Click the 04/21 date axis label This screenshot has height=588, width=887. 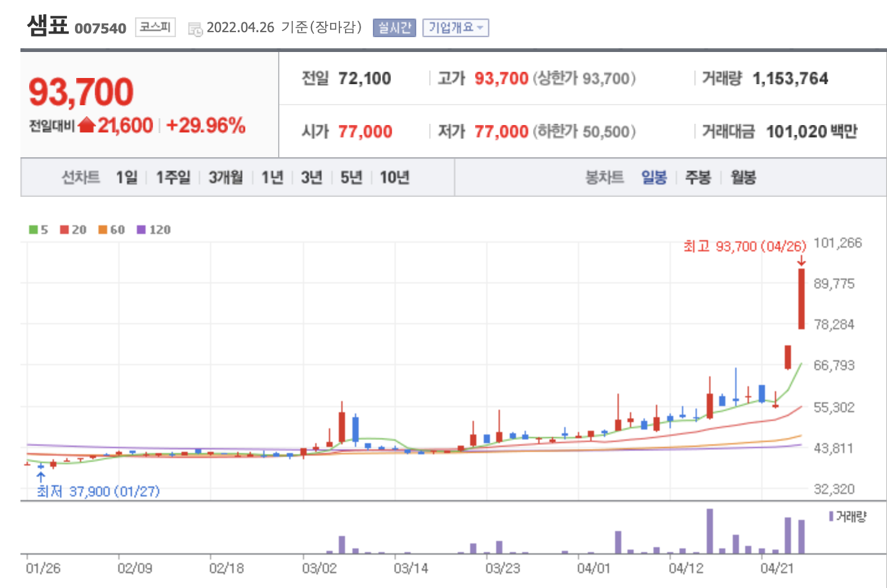pos(777,568)
